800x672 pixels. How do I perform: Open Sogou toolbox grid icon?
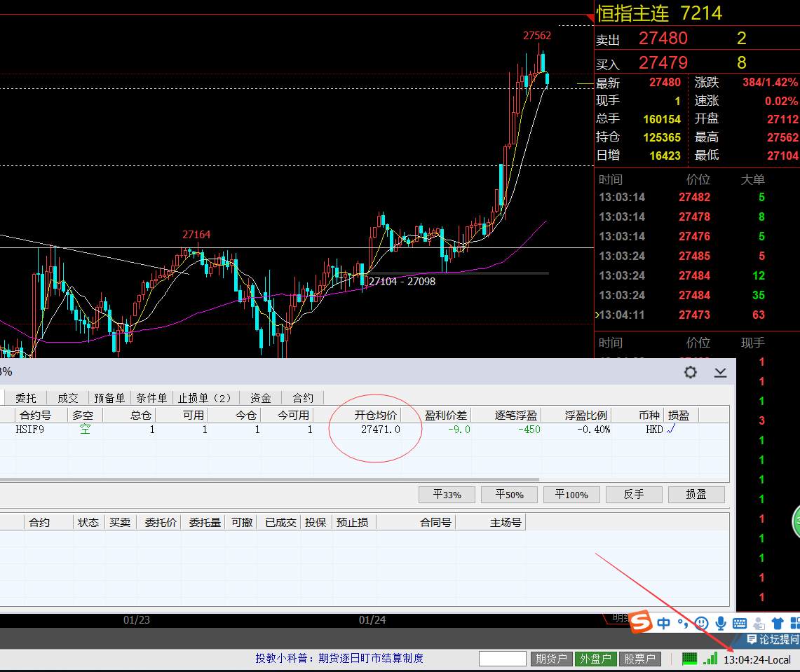(795, 623)
